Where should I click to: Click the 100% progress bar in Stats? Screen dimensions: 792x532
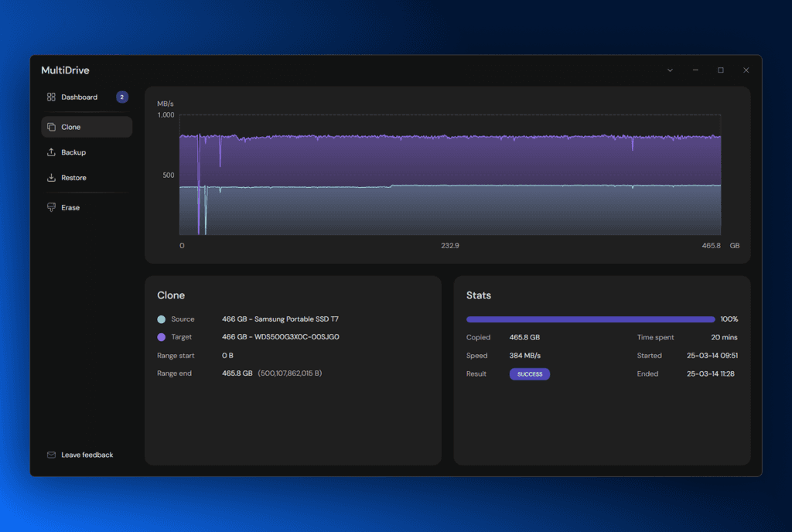point(589,319)
